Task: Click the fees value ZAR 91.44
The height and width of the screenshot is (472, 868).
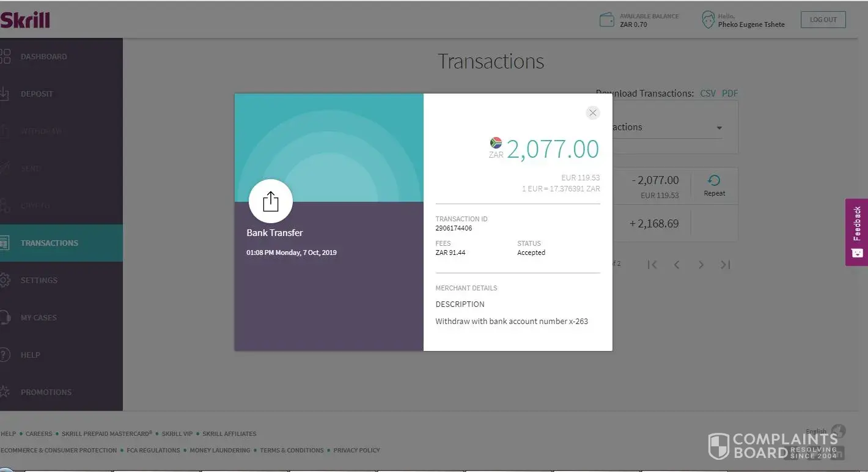Action: 451,253
